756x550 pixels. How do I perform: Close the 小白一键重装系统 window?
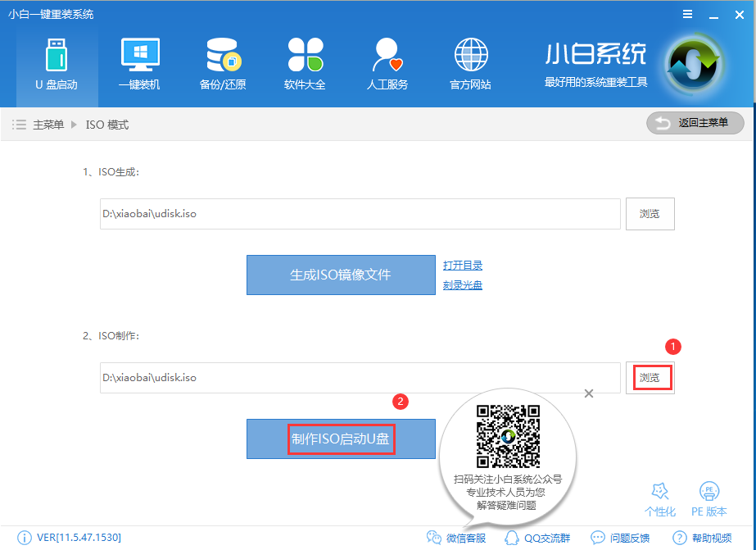[739, 15]
